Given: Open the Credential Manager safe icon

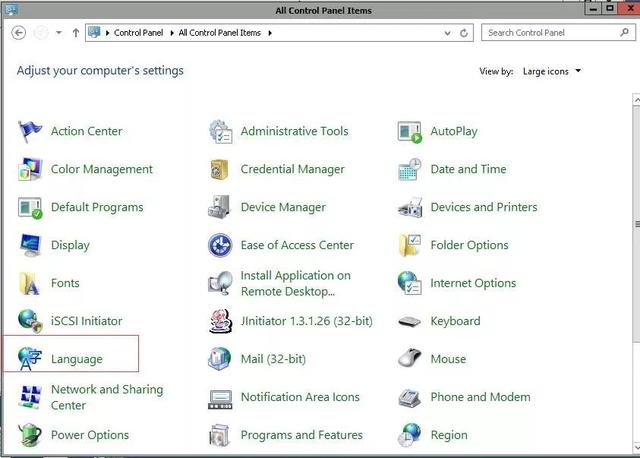Looking at the screenshot, I should pyautogui.click(x=220, y=169).
